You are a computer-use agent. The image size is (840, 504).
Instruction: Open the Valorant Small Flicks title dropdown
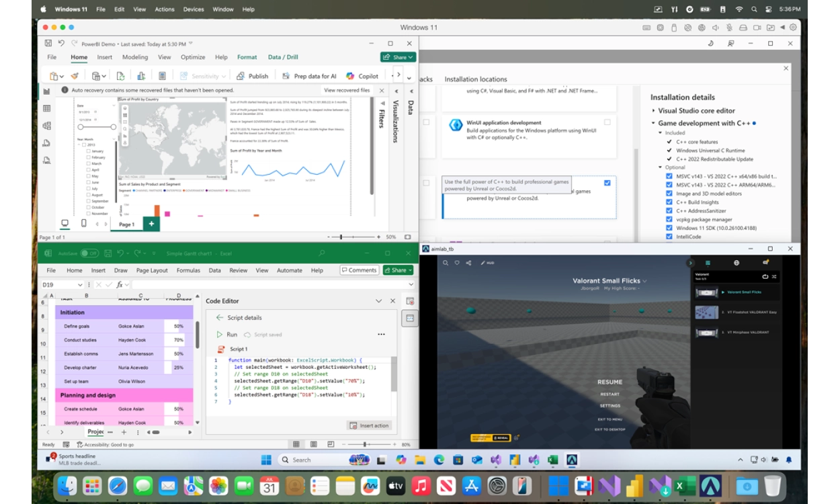point(645,281)
